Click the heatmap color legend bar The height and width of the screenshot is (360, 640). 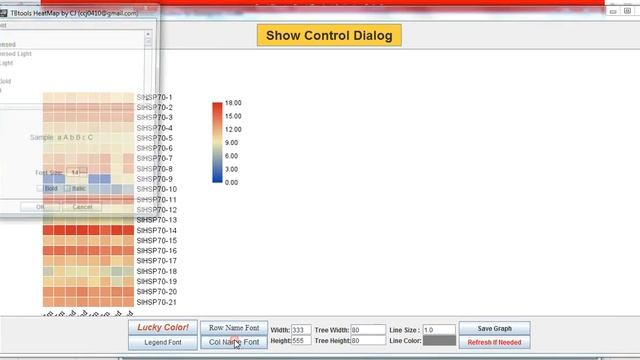point(217,142)
